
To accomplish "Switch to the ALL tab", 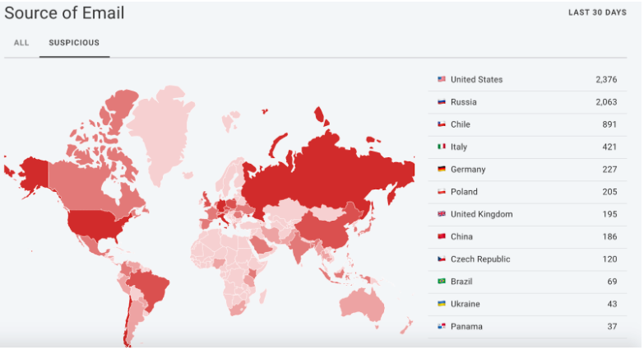I will click(x=21, y=43).
